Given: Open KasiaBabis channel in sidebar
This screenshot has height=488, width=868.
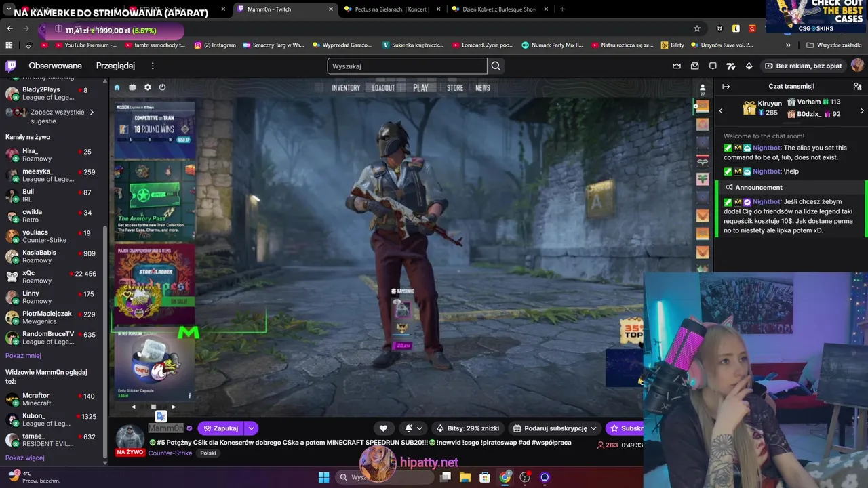Looking at the screenshot, I should pyautogui.click(x=51, y=256).
